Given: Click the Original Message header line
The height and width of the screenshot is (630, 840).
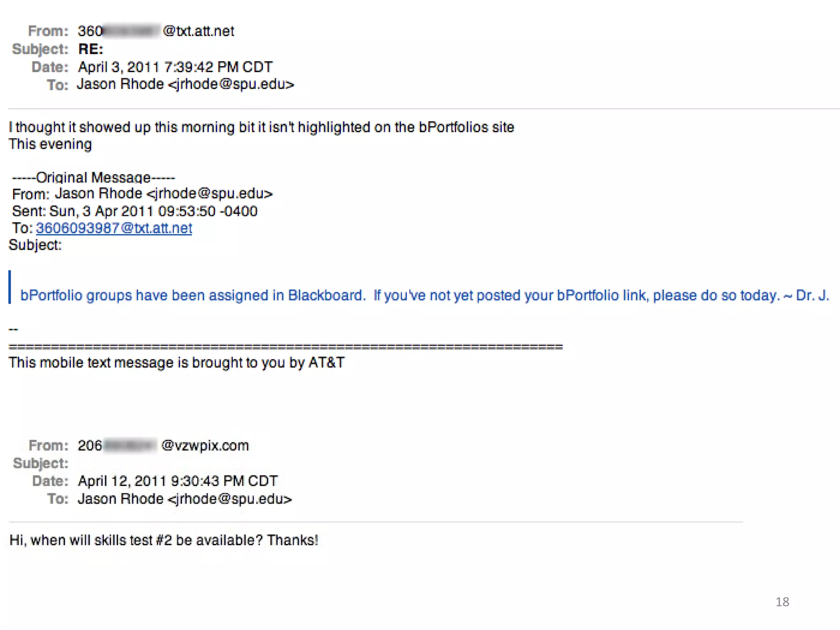Looking at the screenshot, I should (94, 178).
